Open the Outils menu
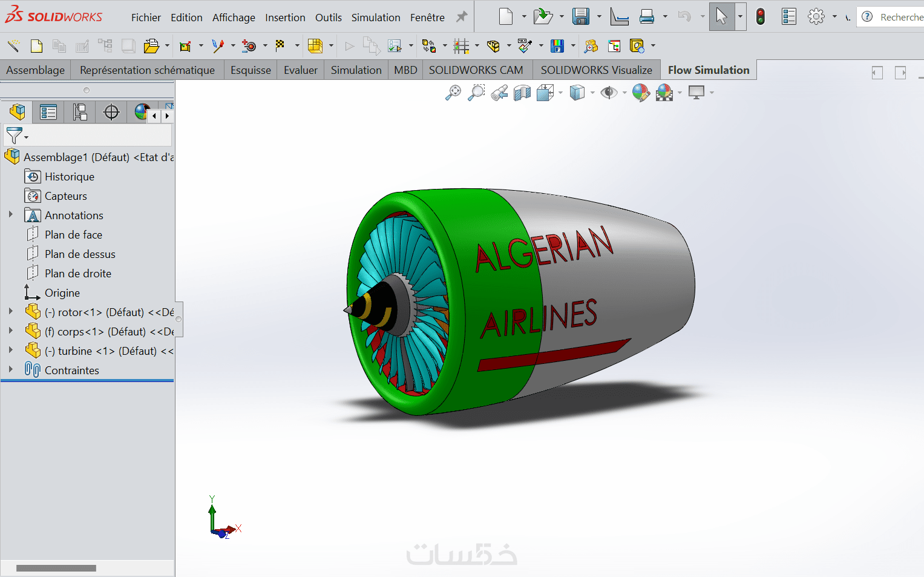This screenshot has width=924, height=577. pyautogui.click(x=329, y=18)
